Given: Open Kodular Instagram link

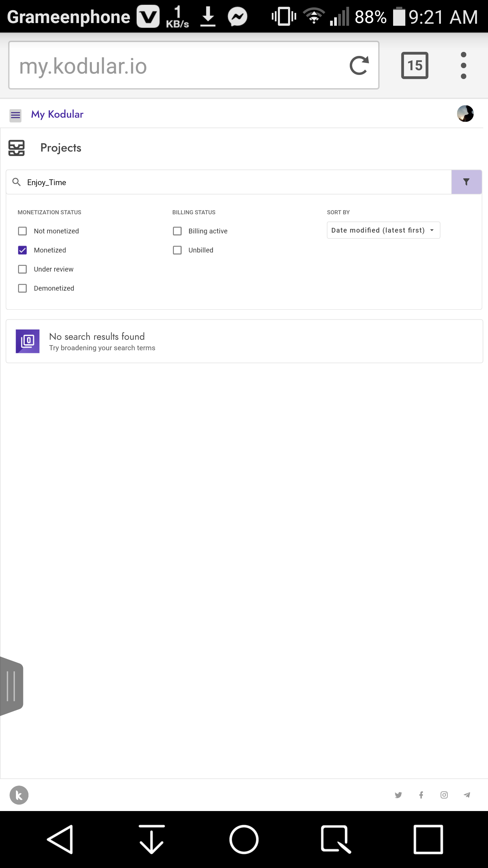Looking at the screenshot, I should [444, 795].
